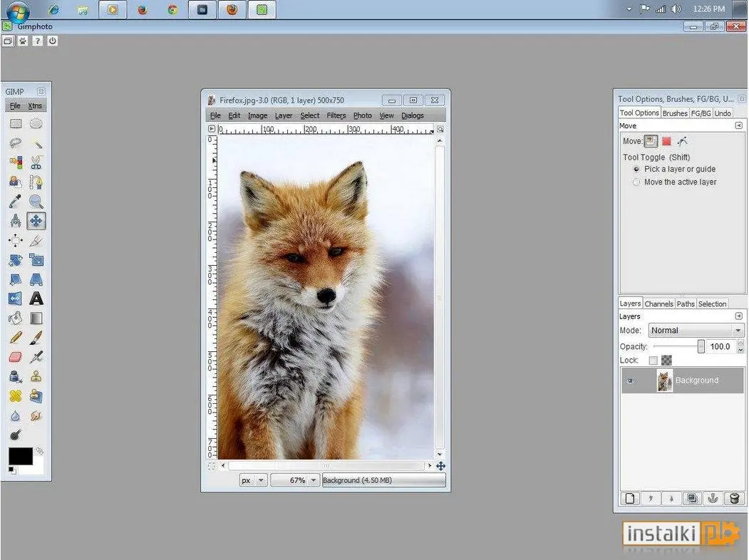749x560 pixels.
Task: Select the Airbrush tool
Action: click(x=36, y=357)
